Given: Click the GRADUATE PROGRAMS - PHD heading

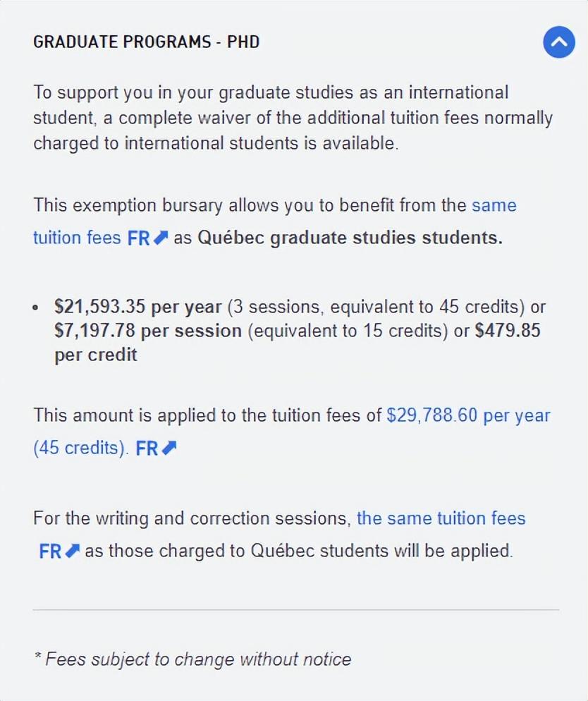Looking at the screenshot, I should 146,42.
